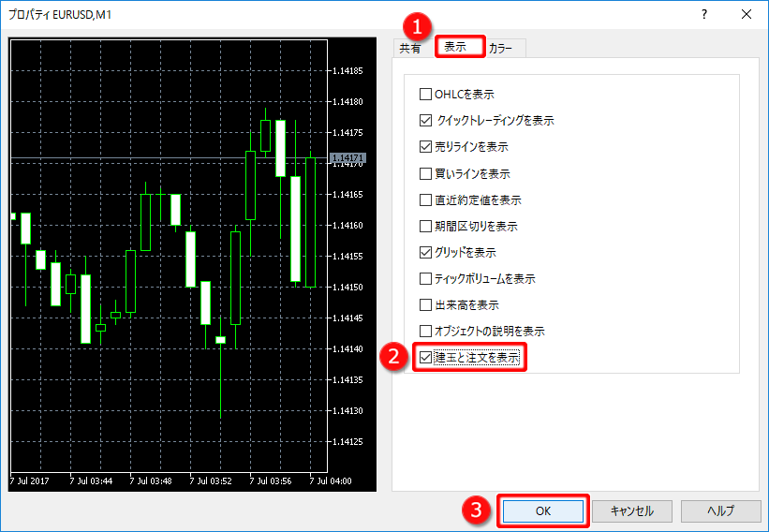The height and width of the screenshot is (532, 769).
Task: Click the キャンセル button
Action: tap(631, 511)
